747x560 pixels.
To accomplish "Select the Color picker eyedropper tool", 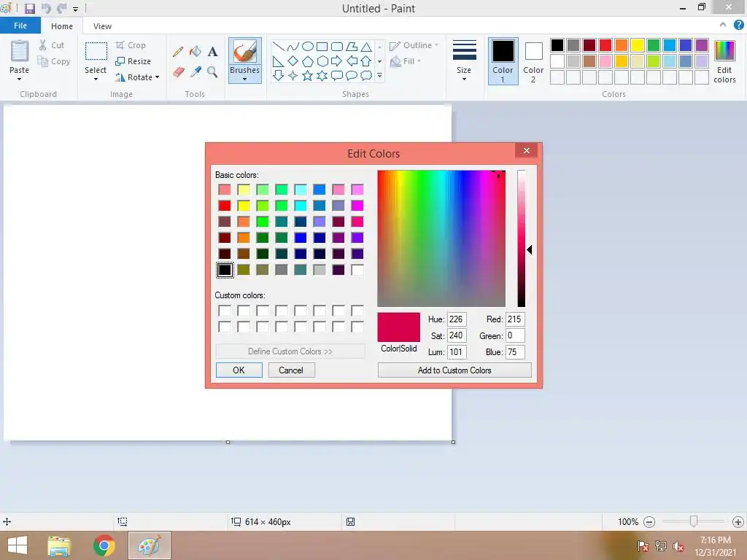I will [x=196, y=72].
